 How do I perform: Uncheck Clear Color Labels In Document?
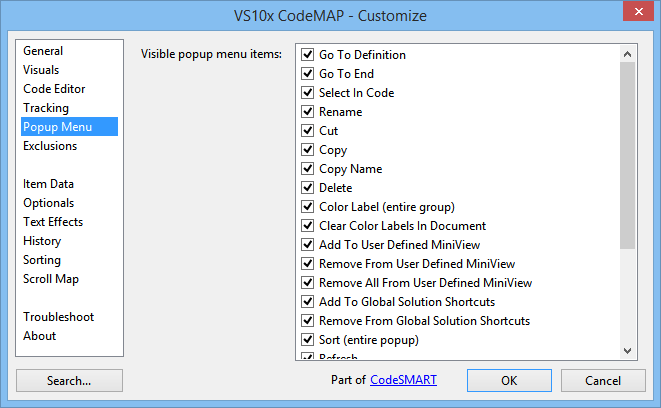tap(308, 225)
